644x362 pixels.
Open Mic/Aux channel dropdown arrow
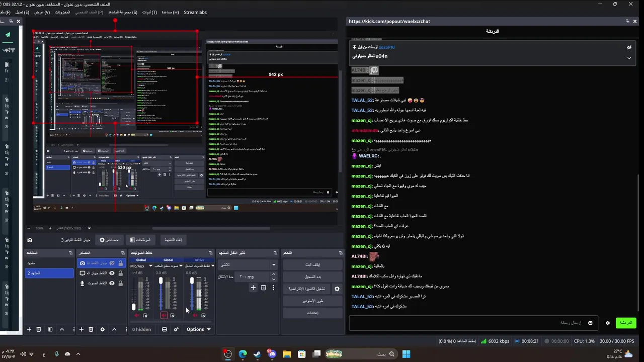pos(150,266)
